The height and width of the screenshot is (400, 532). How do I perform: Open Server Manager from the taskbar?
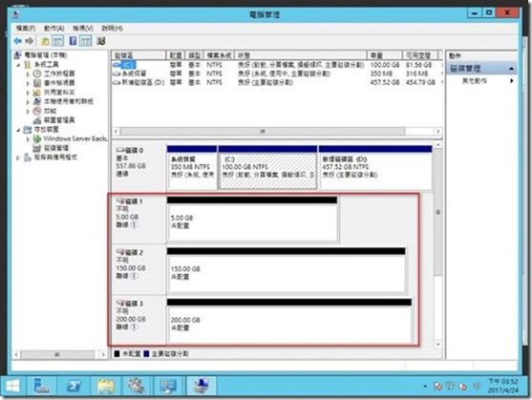42,386
